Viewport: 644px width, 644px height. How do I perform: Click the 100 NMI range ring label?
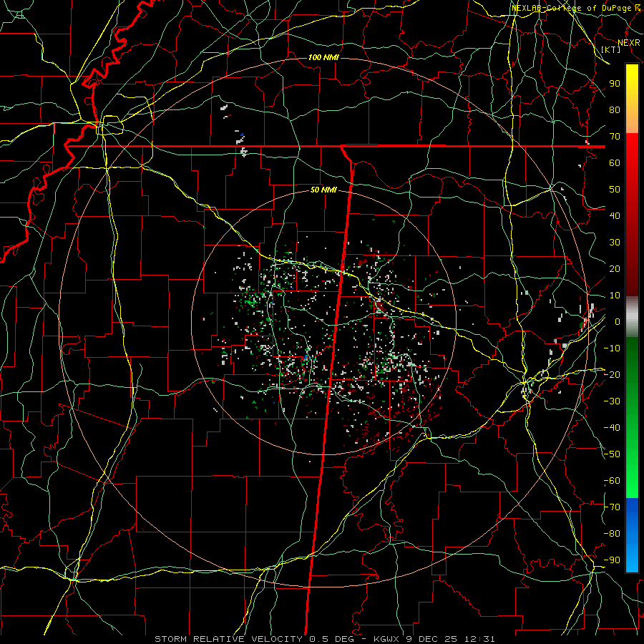click(x=323, y=57)
